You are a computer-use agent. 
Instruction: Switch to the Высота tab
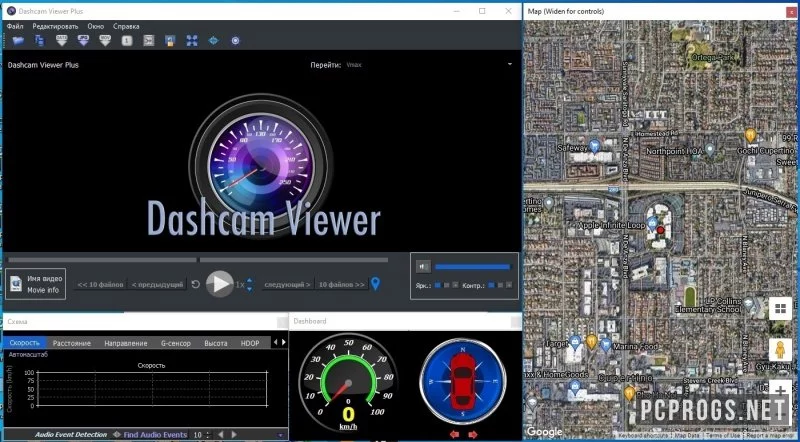point(216,343)
